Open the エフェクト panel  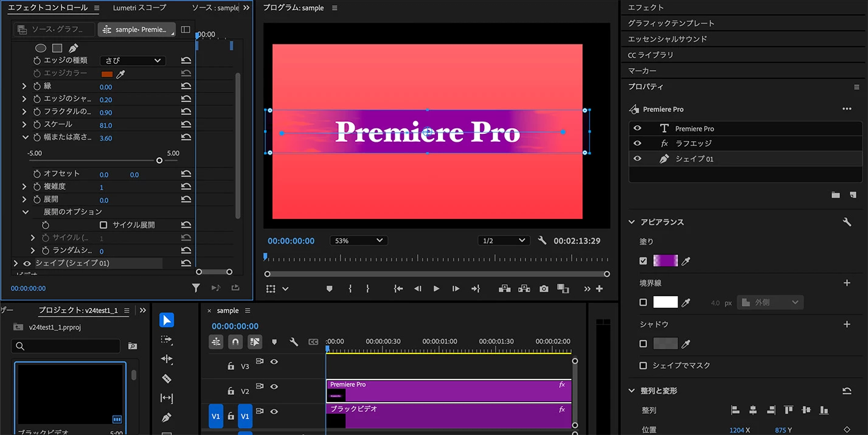click(646, 7)
